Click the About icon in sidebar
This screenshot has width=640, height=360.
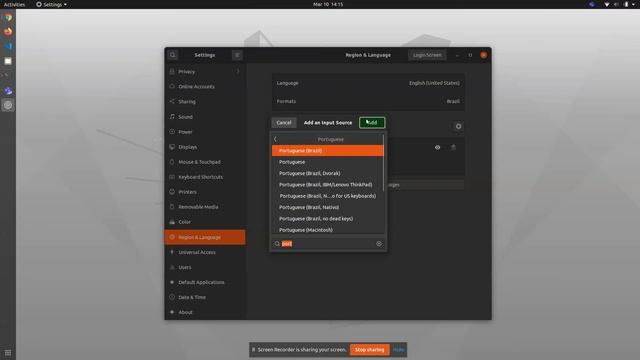[x=172, y=312]
